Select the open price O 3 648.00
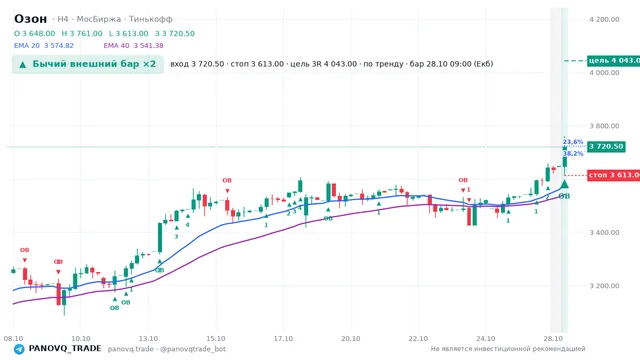This screenshot has width=640, height=360. [35, 33]
